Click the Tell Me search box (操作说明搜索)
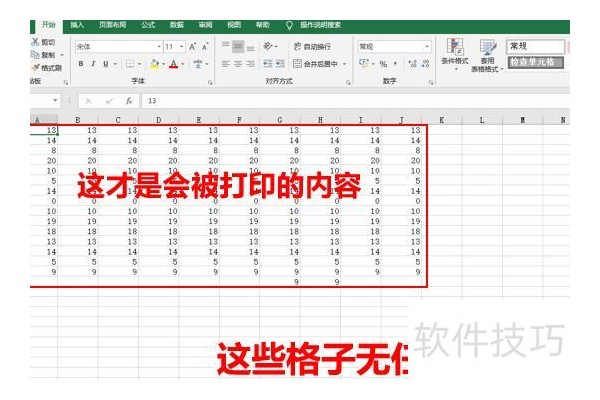This screenshot has height=400, width=600. click(320, 25)
